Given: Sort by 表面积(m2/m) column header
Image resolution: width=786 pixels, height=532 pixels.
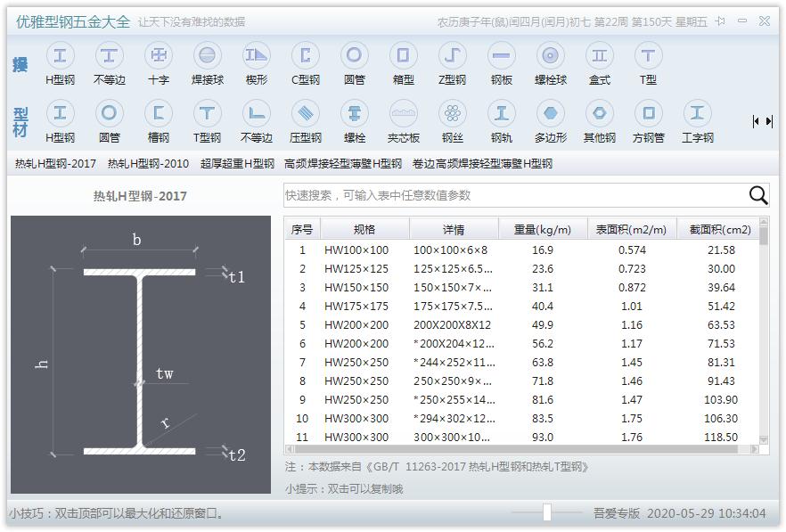Looking at the screenshot, I should 632,229.
